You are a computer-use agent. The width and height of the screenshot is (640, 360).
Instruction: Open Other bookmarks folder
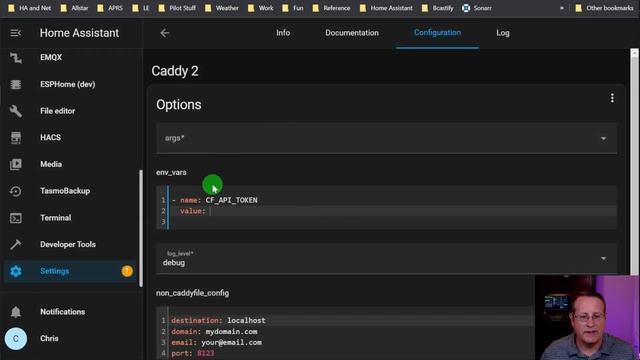pos(604,8)
